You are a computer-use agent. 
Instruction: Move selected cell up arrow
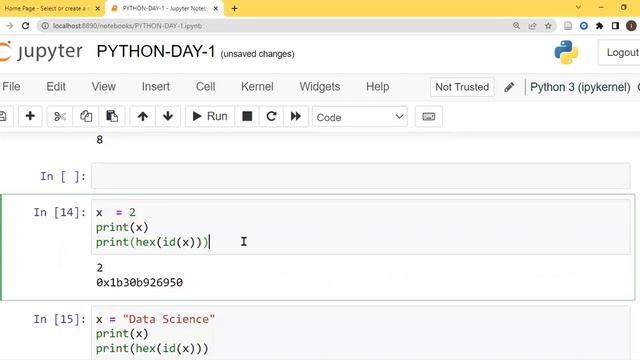click(x=142, y=116)
